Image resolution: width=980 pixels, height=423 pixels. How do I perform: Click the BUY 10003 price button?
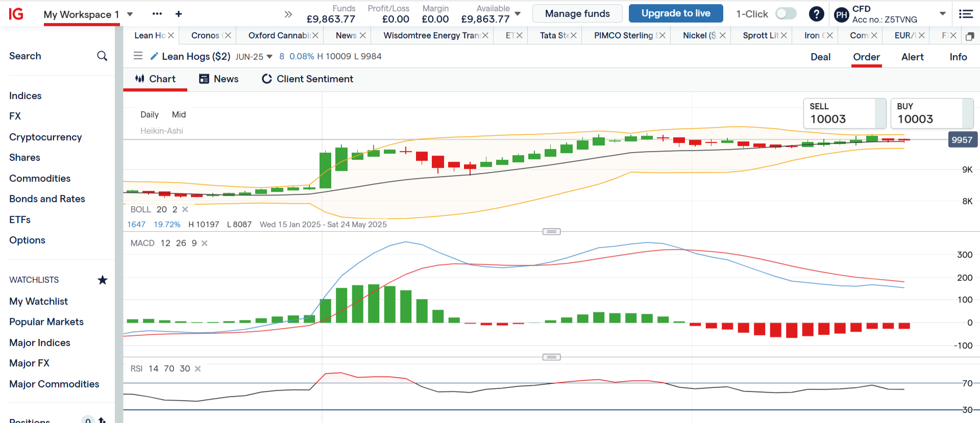(932, 113)
